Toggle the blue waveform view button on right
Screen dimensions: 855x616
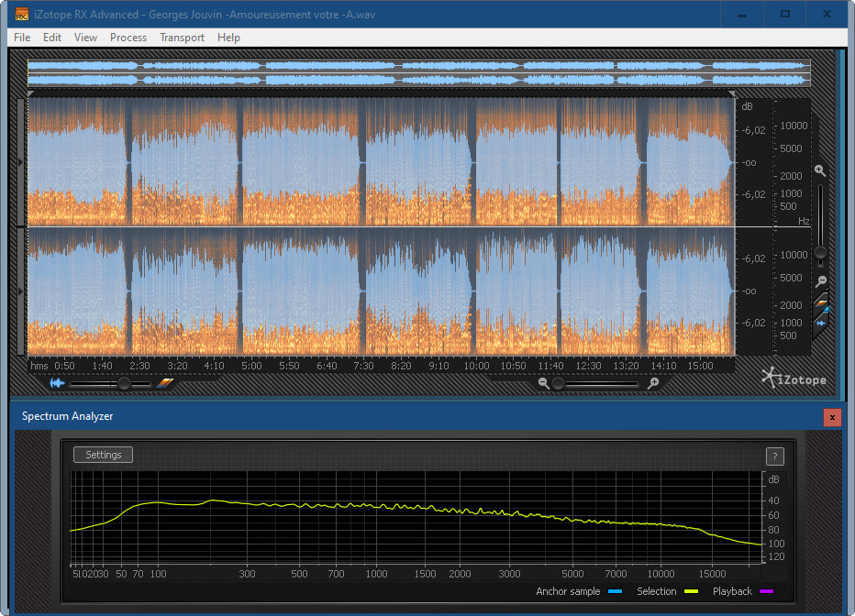pyautogui.click(x=821, y=323)
